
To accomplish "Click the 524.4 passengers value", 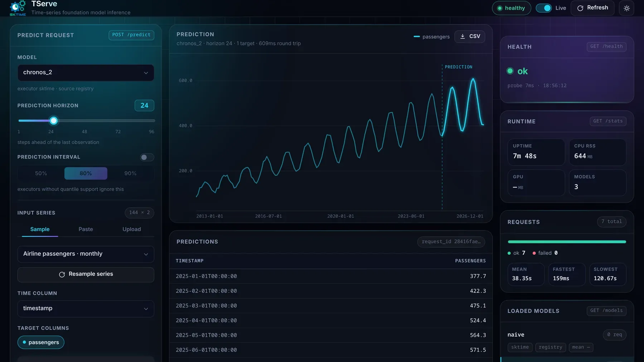I will coord(478,321).
